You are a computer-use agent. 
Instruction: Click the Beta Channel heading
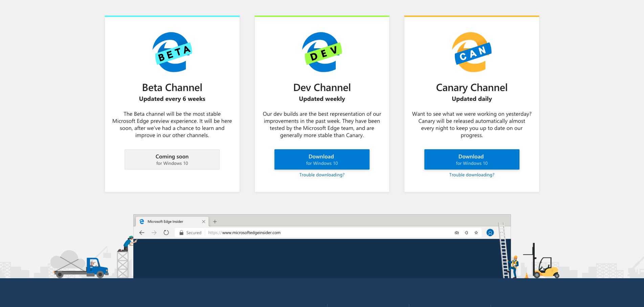click(x=172, y=88)
